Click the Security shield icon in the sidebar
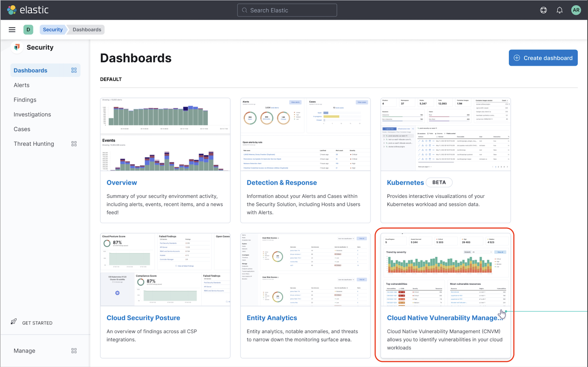The image size is (588, 367). tap(17, 47)
